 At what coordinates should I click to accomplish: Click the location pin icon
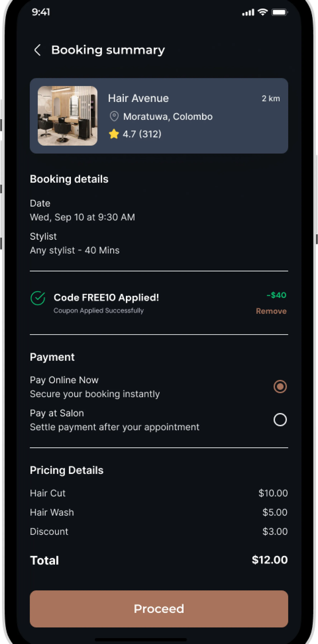(x=114, y=116)
